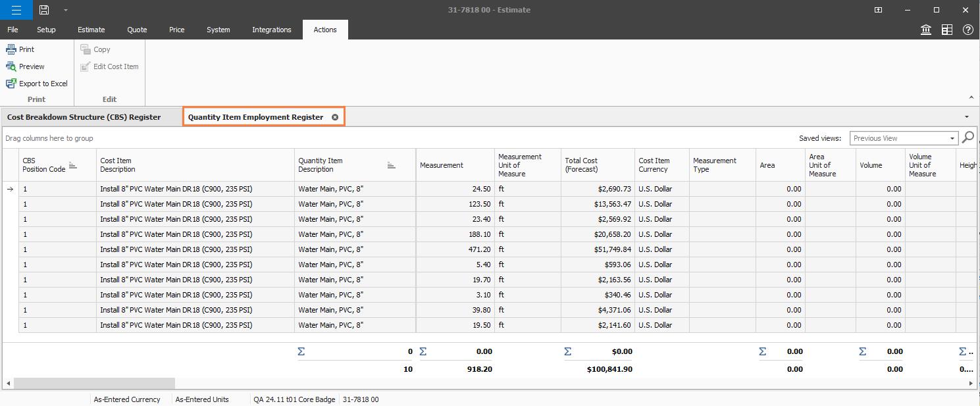The width and height of the screenshot is (980, 406).
Task: Click the save disk icon in title bar
Action: [44, 10]
